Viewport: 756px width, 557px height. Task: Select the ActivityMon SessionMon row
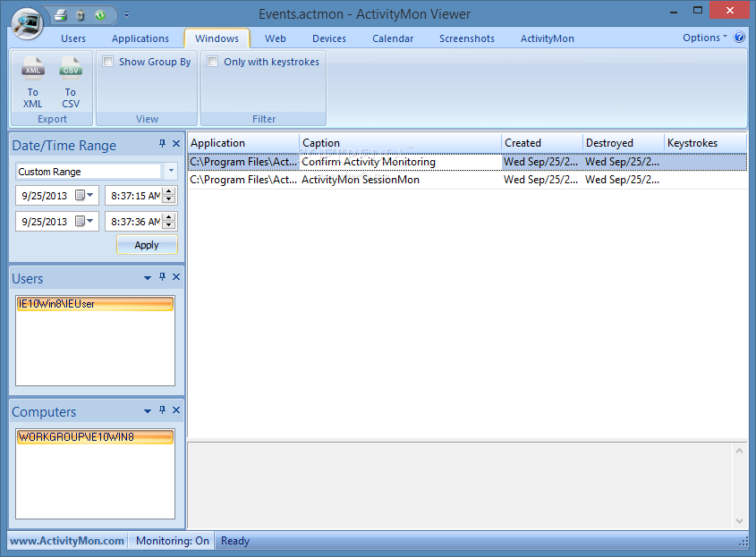pos(467,180)
